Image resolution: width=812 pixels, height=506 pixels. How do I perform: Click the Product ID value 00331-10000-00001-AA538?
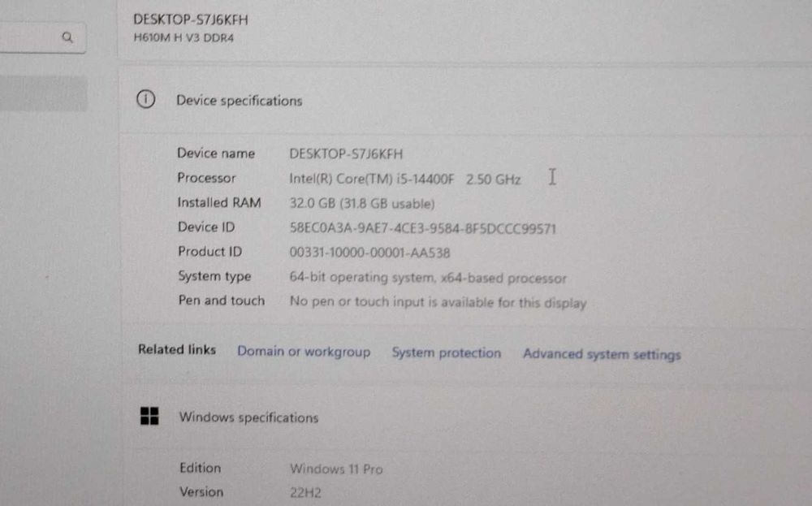pos(369,253)
